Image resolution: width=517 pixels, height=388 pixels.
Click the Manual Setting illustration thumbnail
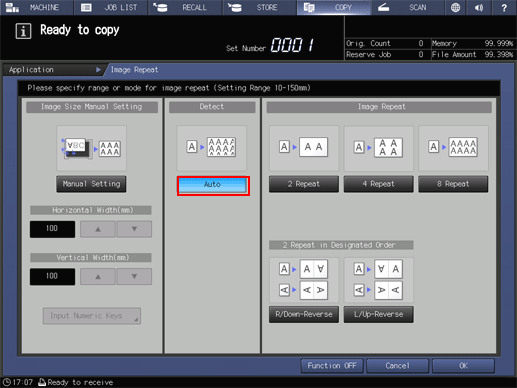click(91, 148)
